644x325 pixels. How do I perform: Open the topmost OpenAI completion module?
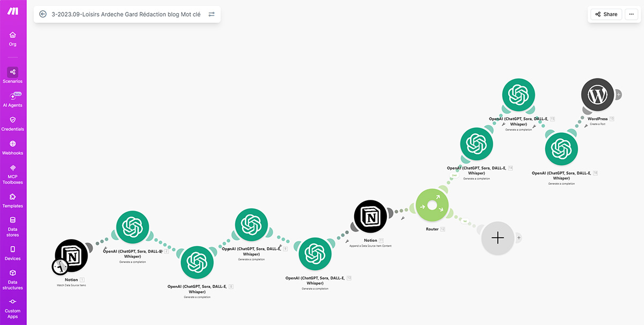[518, 95]
